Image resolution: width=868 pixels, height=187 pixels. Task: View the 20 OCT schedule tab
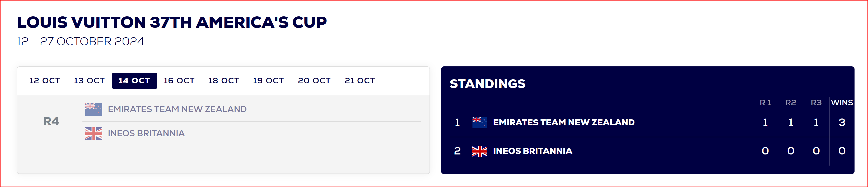click(314, 81)
